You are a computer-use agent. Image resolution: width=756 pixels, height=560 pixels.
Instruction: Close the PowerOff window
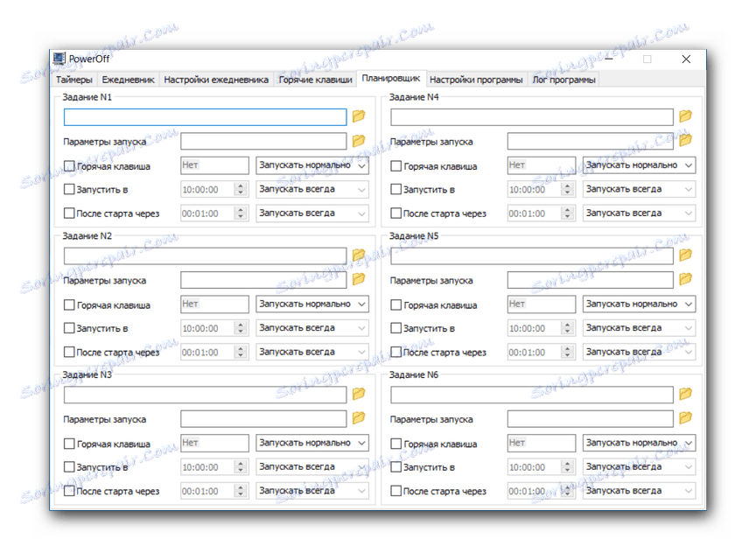686,59
